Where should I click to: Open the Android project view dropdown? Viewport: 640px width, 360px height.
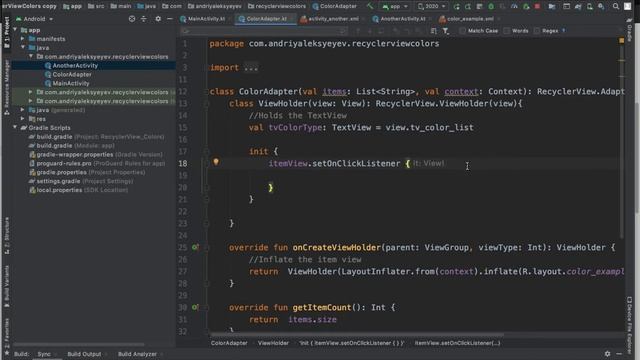click(x=35, y=19)
